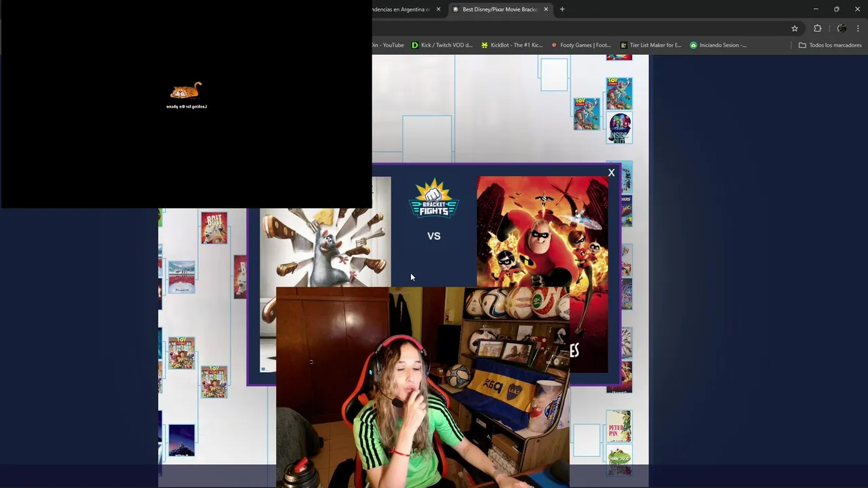Open a new browser tab
Image resolution: width=868 pixels, height=488 pixels.
[562, 9]
